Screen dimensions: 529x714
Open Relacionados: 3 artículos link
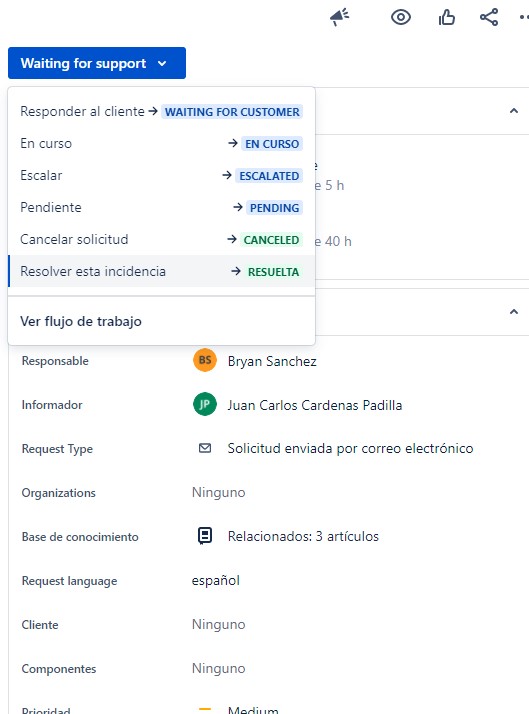coord(303,536)
